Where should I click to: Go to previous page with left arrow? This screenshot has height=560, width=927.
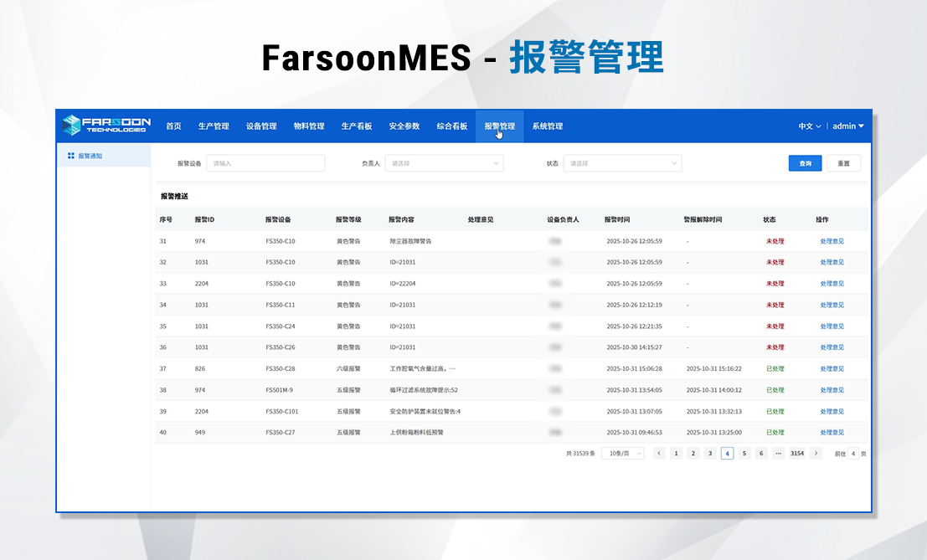click(x=659, y=453)
